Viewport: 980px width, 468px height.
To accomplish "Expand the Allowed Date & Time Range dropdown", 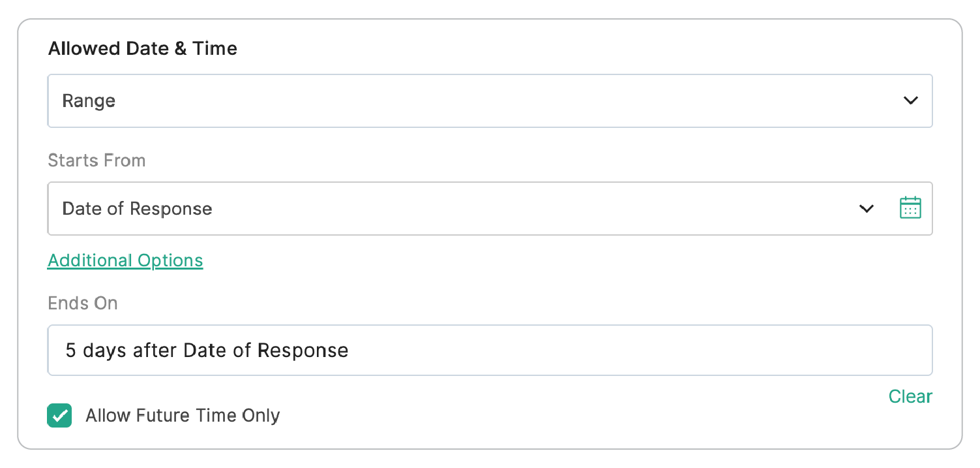I will (x=489, y=101).
